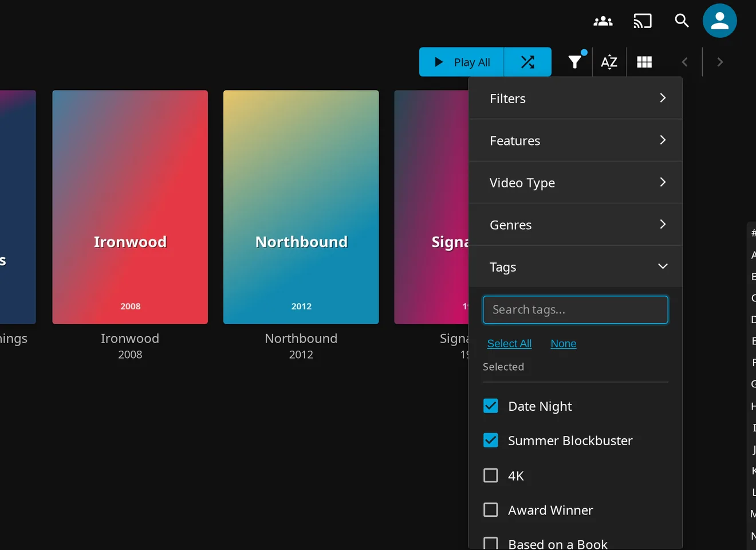Toggle the filter funnel icon

point(575,62)
